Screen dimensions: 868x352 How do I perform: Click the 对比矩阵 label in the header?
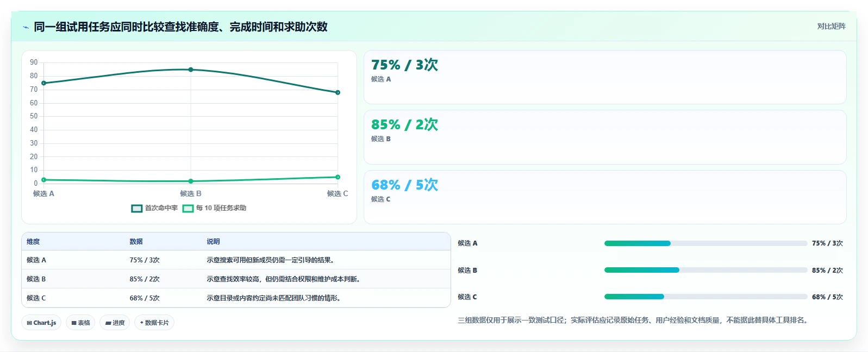click(x=831, y=26)
